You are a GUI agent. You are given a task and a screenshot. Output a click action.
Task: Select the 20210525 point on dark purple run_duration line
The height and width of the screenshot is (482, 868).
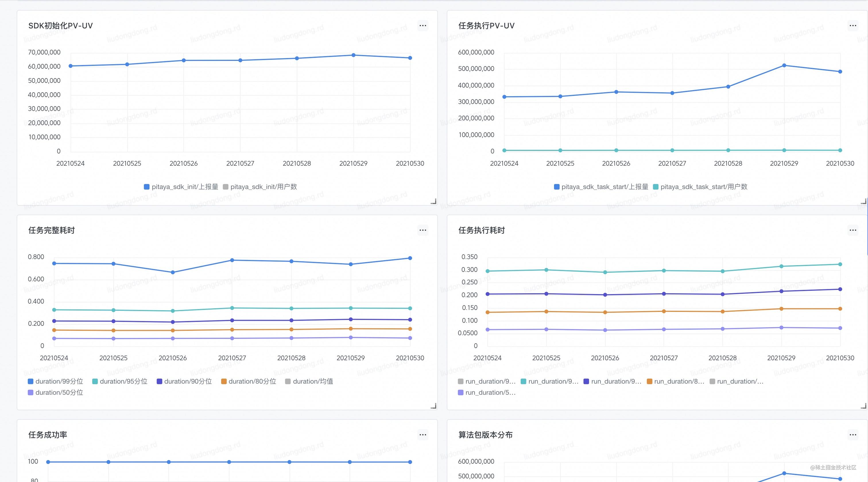point(547,294)
